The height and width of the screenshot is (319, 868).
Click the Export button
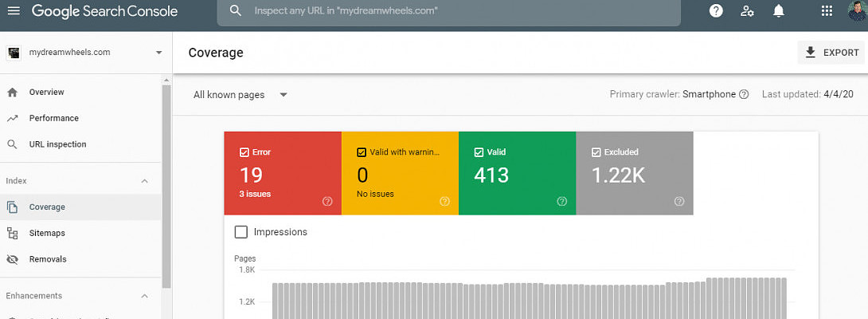tap(831, 53)
